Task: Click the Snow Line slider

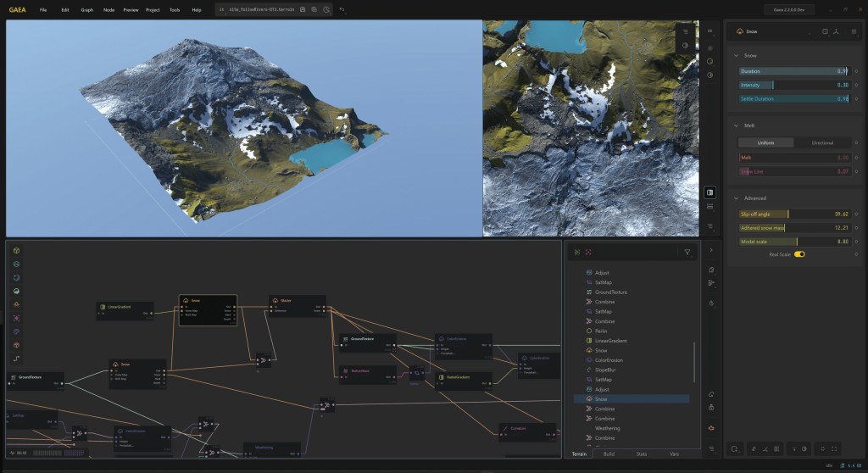Action: 793,172
